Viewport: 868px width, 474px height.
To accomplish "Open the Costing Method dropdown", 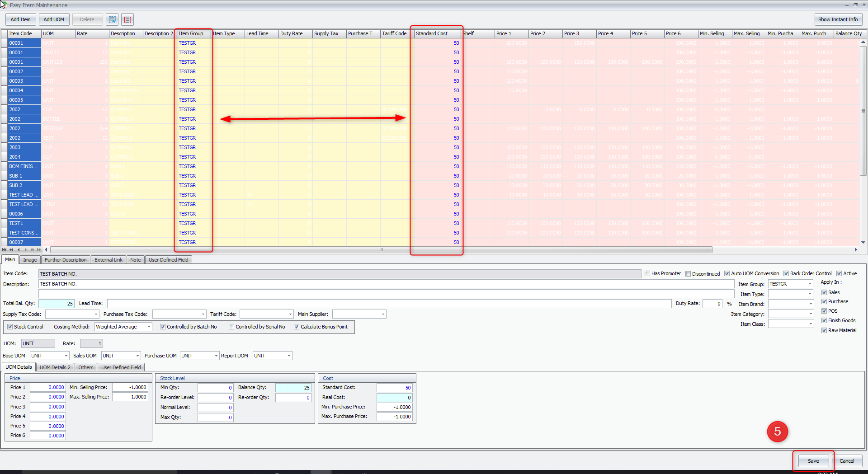I will pos(149,327).
